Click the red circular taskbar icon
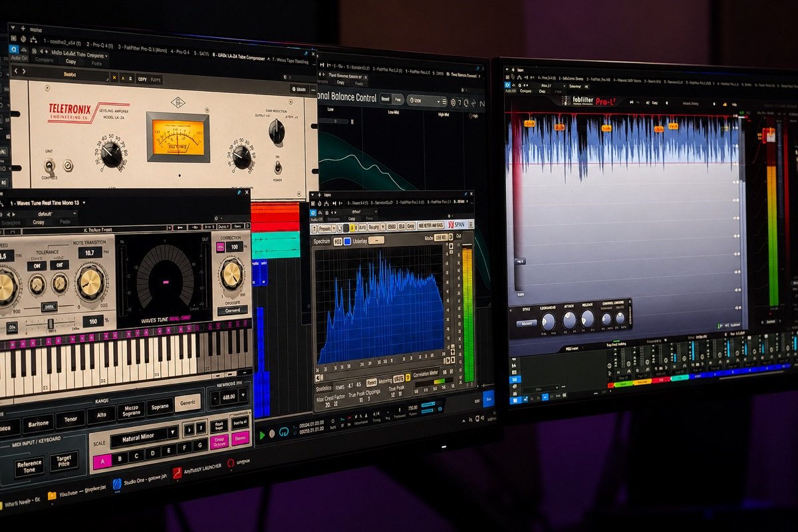The height and width of the screenshot is (532, 798). (231, 464)
